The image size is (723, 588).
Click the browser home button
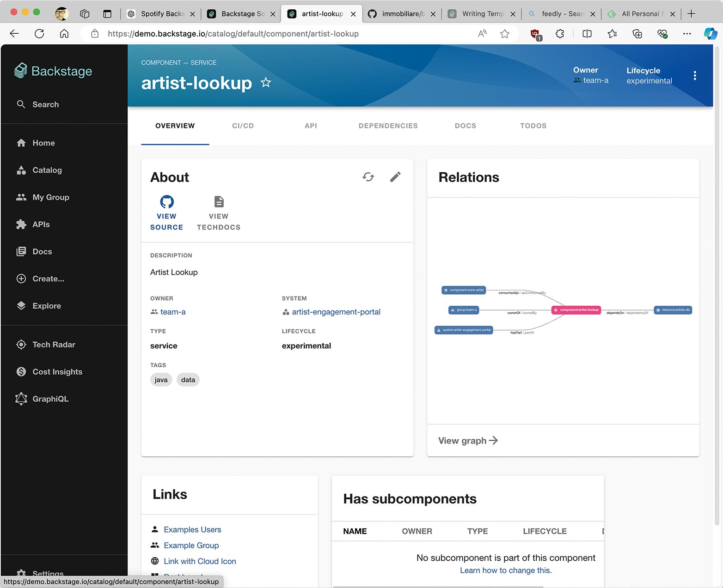(64, 33)
